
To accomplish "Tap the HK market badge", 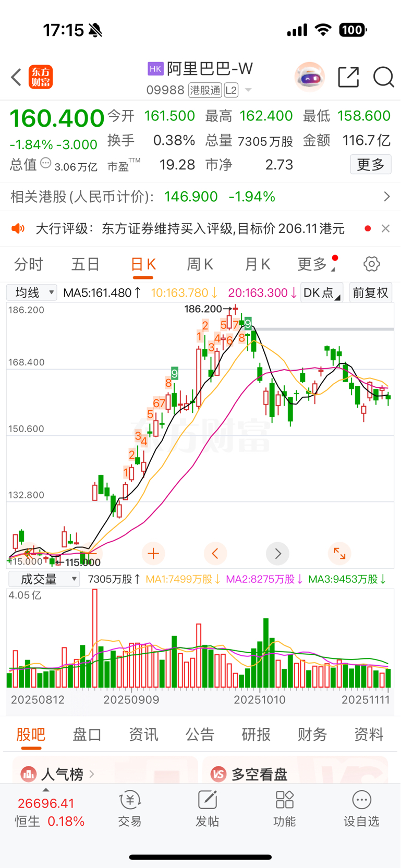I will click(155, 69).
